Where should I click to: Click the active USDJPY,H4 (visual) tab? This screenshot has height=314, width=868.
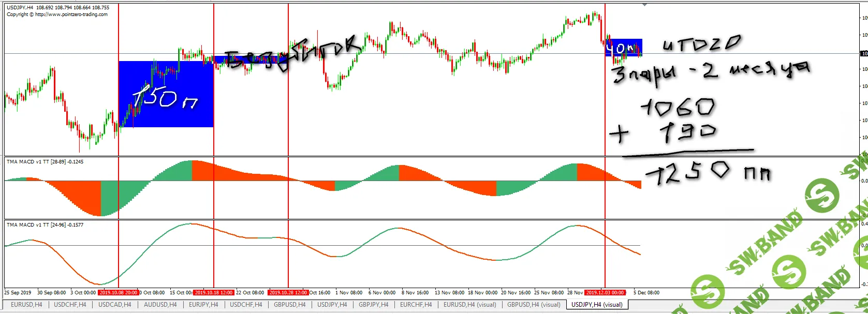tap(597, 305)
